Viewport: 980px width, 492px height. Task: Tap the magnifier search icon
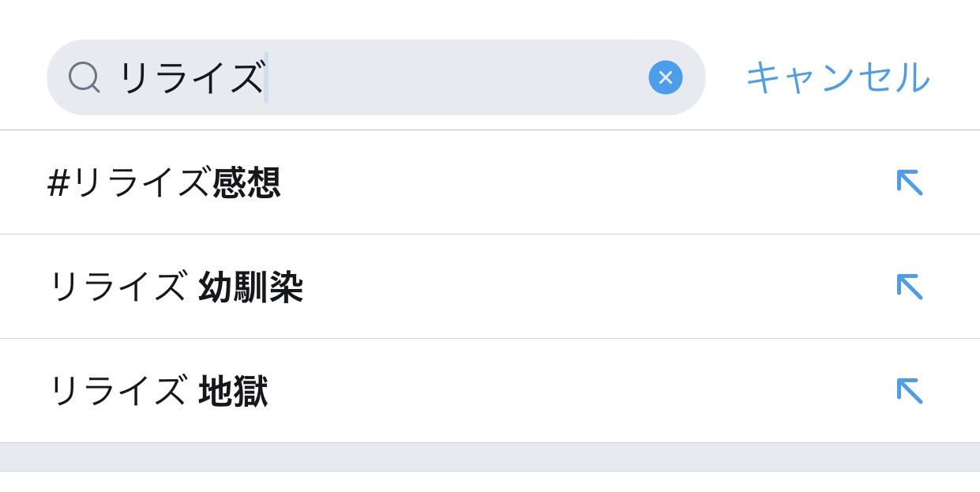[x=84, y=77]
